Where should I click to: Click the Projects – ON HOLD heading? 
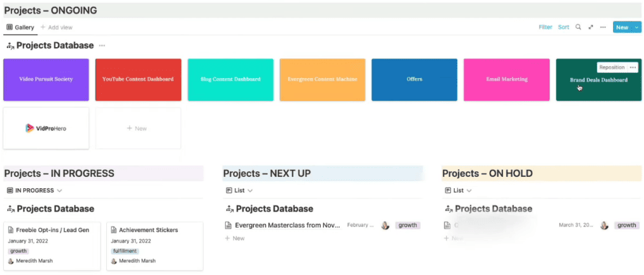(487, 174)
